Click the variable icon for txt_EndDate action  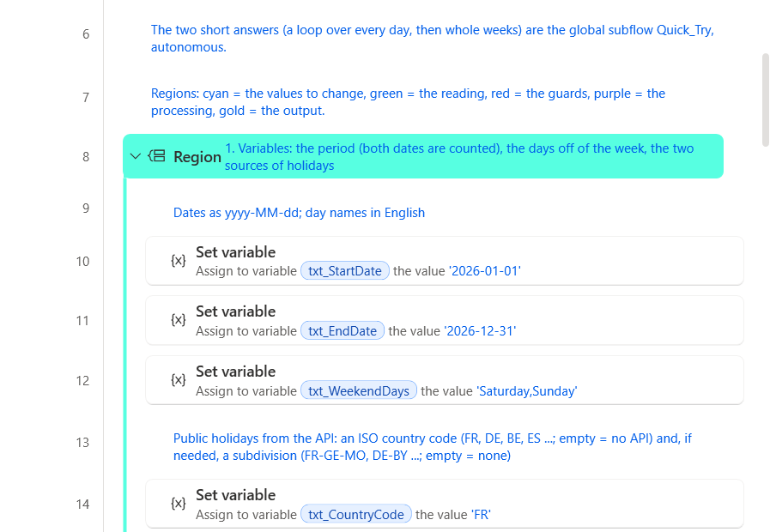[179, 320]
